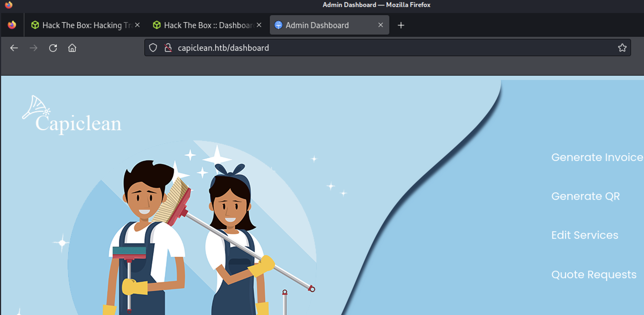Open a new tab with the plus button

click(x=401, y=25)
